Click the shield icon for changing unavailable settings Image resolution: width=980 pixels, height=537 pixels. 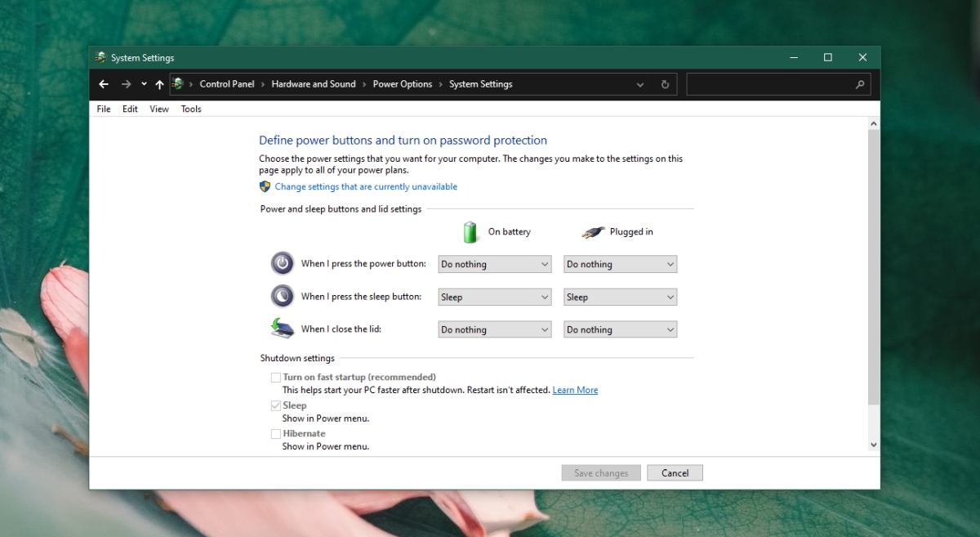tap(265, 186)
